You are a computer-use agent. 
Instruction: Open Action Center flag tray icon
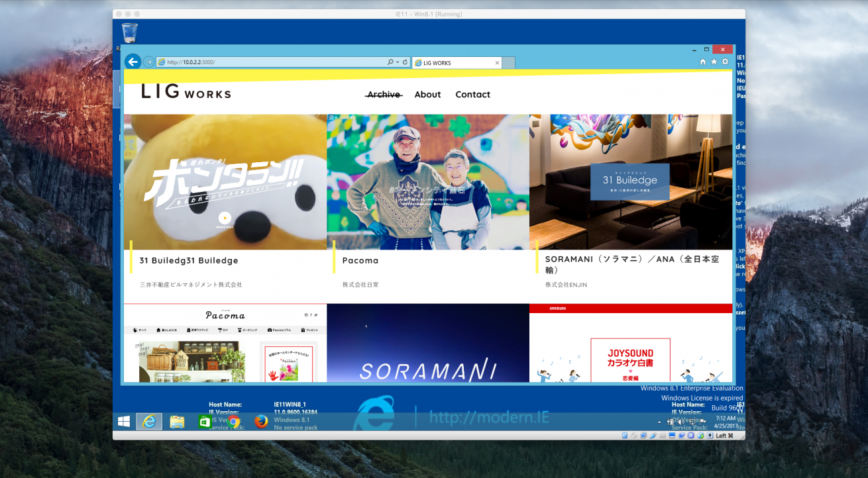[x=702, y=422]
